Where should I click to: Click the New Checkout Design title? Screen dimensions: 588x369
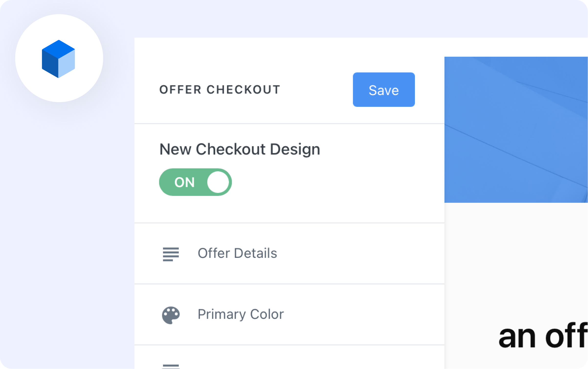pyautogui.click(x=240, y=150)
